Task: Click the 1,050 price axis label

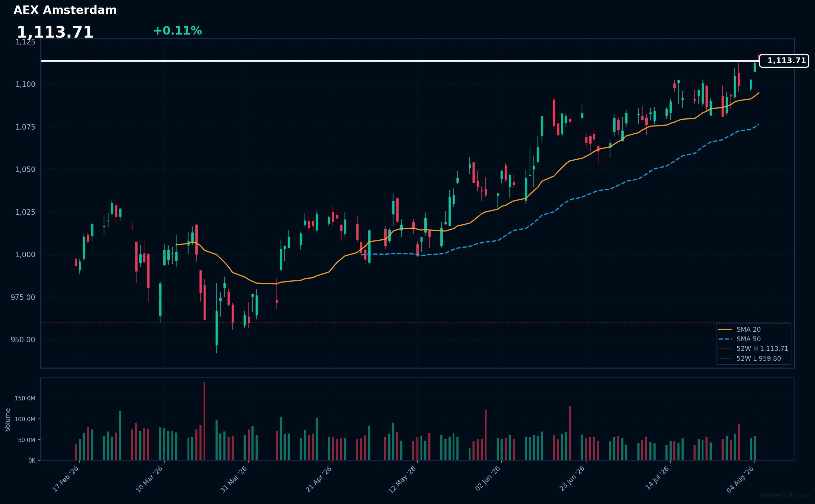Action: (x=25, y=170)
